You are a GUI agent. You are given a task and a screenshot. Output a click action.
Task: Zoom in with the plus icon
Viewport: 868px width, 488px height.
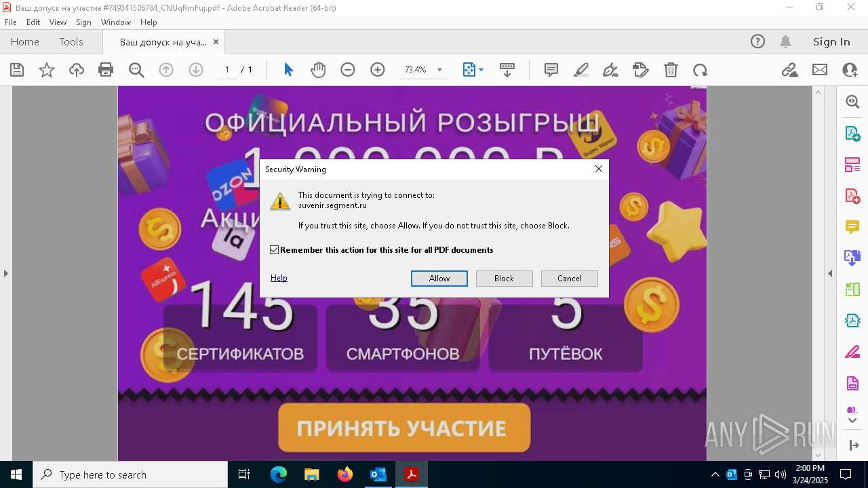[378, 70]
